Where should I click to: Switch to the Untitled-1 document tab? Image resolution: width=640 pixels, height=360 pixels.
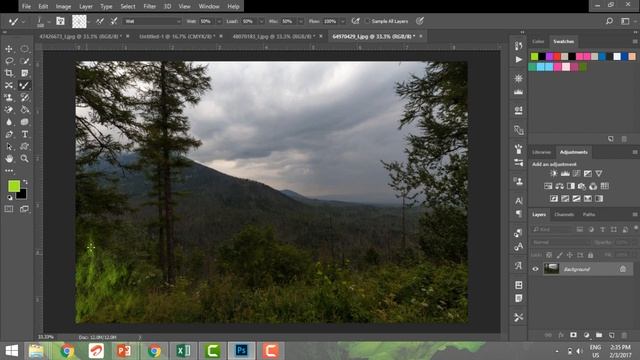coord(177,36)
